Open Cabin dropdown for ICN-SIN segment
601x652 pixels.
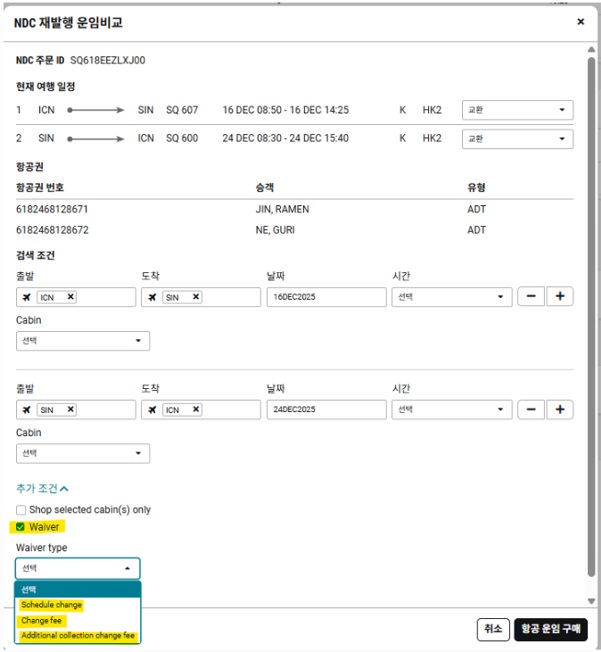83,341
